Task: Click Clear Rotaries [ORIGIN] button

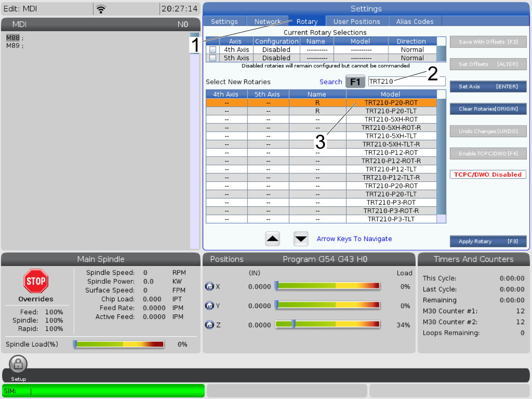Action: click(x=488, y=109)
